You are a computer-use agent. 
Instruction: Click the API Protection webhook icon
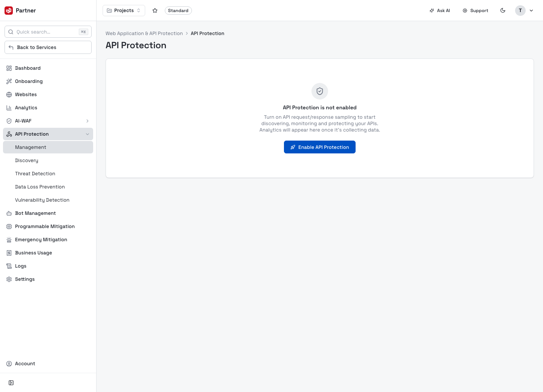tap(9, 134)
